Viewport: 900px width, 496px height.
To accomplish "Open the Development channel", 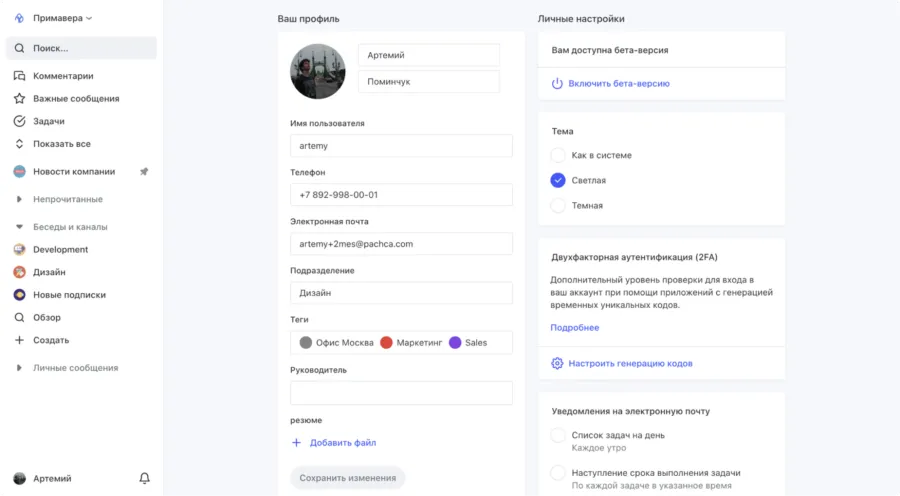I will [60, 249].
